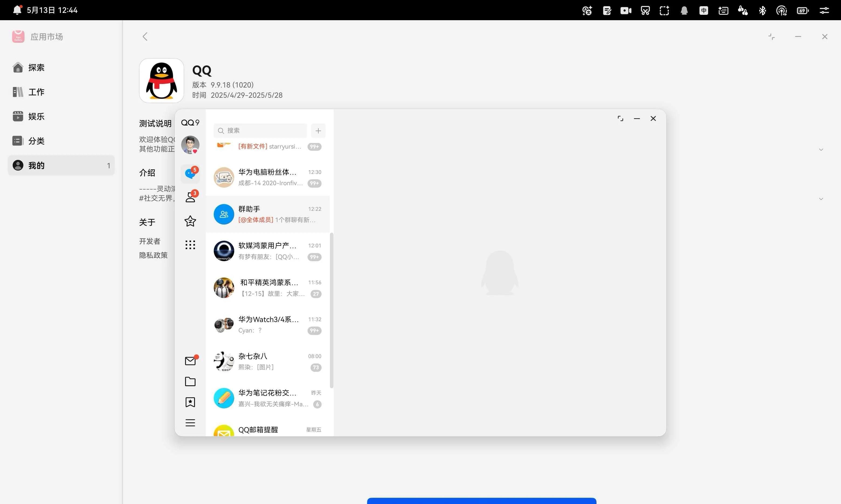Expand the lower chevron on the right edge
This screenshot has width=841, height=504.
click(x=821, y=199)
